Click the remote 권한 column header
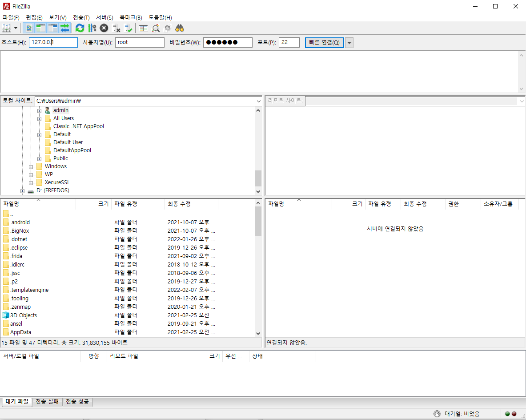Viewport: 526px width, 420px height. 462,204
